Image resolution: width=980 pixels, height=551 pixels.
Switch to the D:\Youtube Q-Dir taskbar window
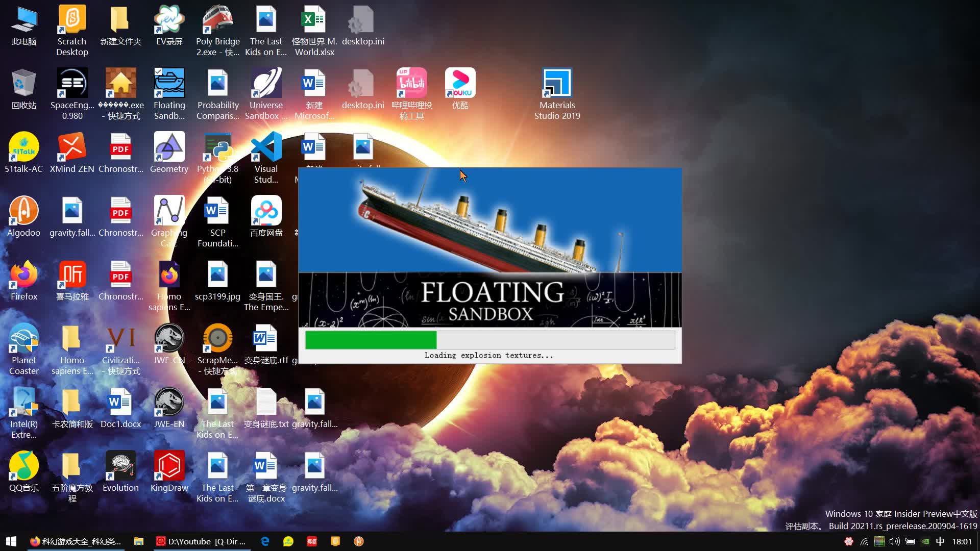coord(201,541)
